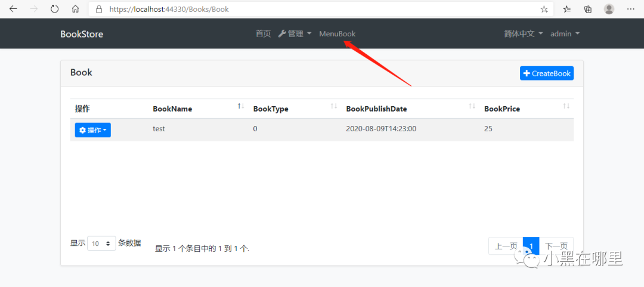
Task: Sort table by BookName column
Action: 198,109
